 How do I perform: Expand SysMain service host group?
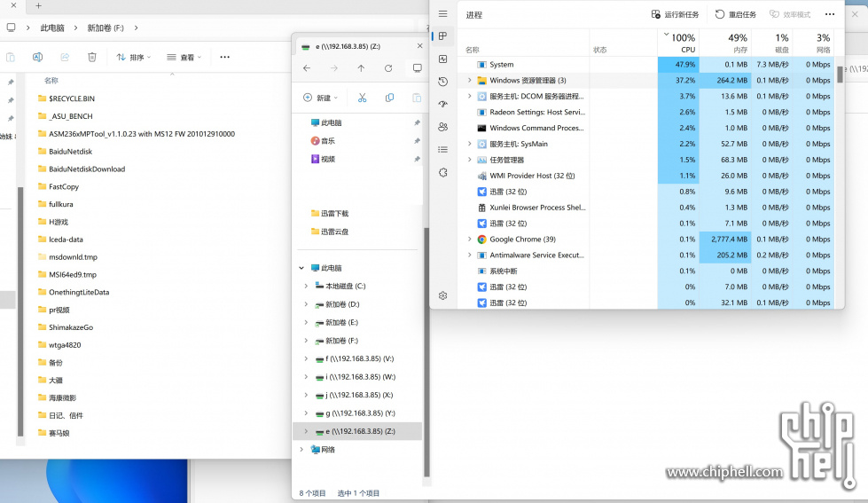(469, 144)
